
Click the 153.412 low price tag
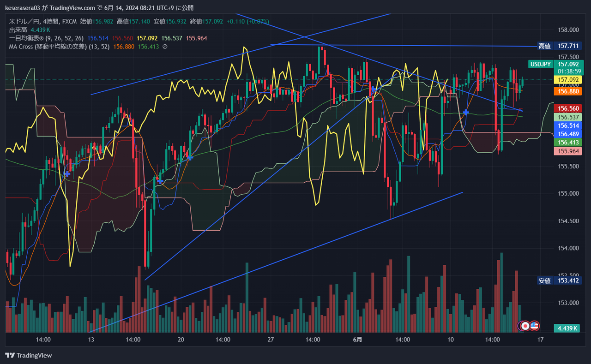tap(568, 280)
